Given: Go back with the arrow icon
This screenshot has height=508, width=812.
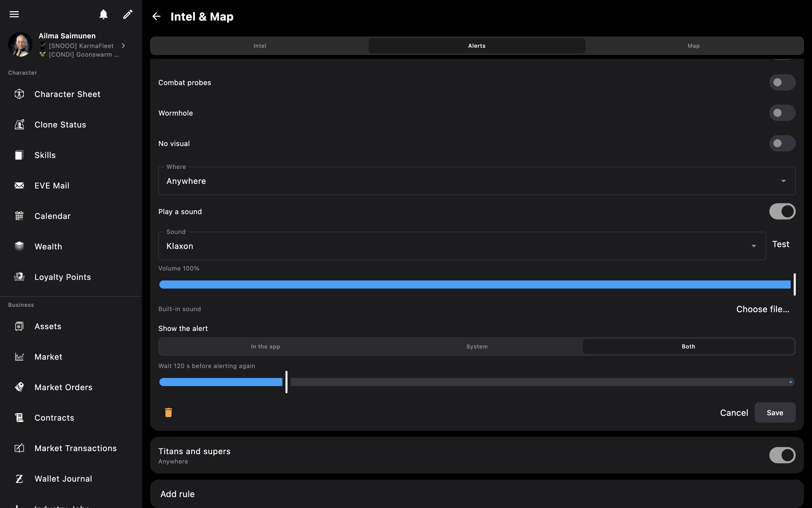Looking at the screenshot, I should (x=156, y=16).
